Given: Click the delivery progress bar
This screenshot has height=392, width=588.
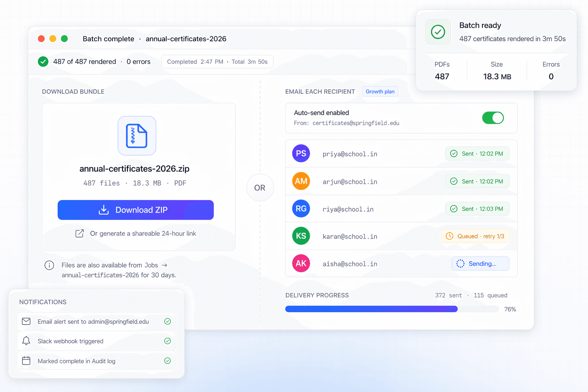Looking at the screenshot, I should (x=392, y=309).
